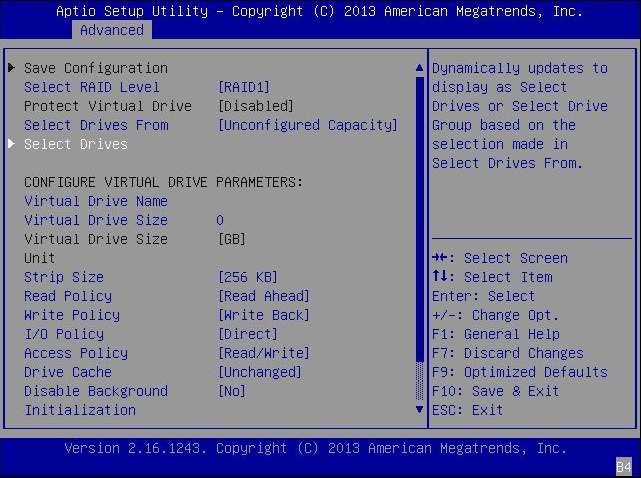Select the Select RAID Level label
641x478 pixels.
[x=92, y=87]
